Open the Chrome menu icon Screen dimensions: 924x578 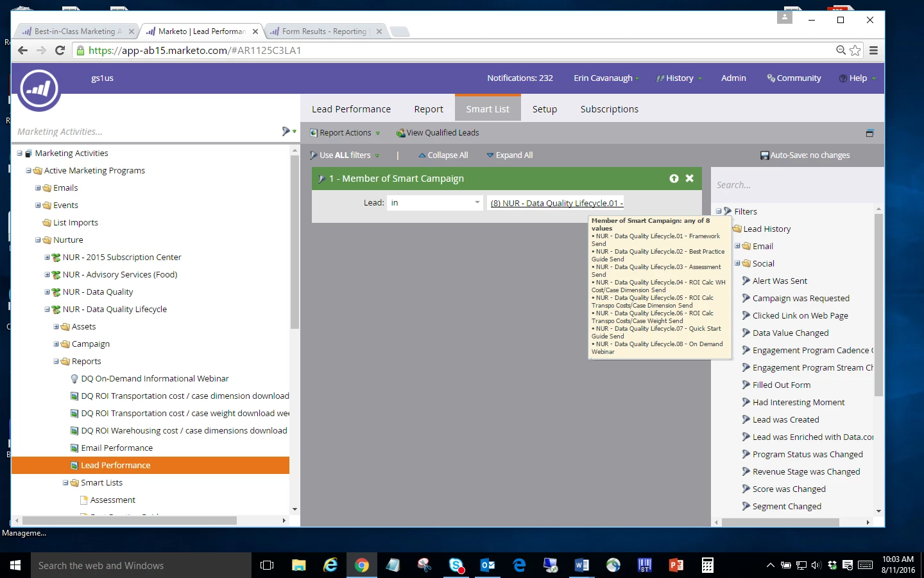click(873, 50)
